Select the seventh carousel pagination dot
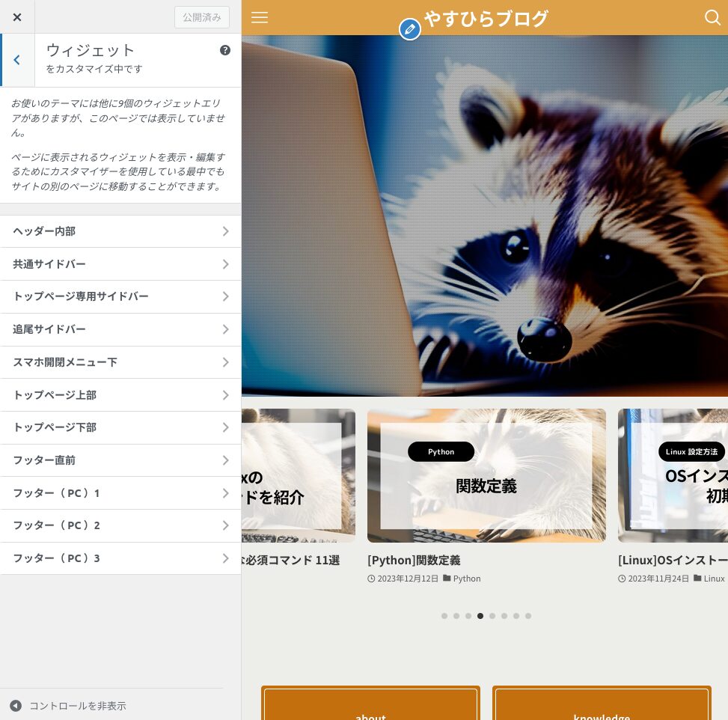 pyautogui.click(x=516, y=616)
